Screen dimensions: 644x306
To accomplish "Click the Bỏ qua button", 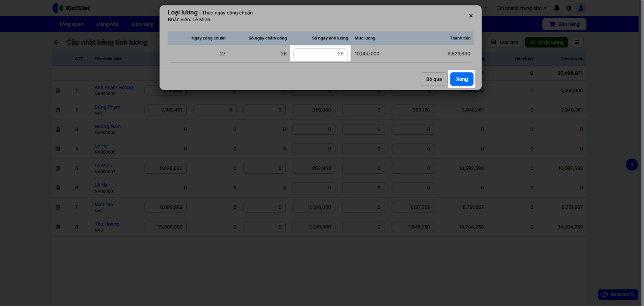I will click(434, 79).
